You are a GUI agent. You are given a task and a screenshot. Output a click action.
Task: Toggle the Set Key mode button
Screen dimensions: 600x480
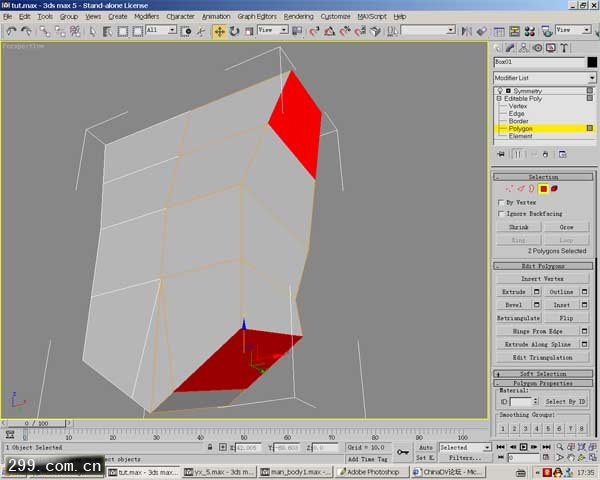tap(426, 457)
